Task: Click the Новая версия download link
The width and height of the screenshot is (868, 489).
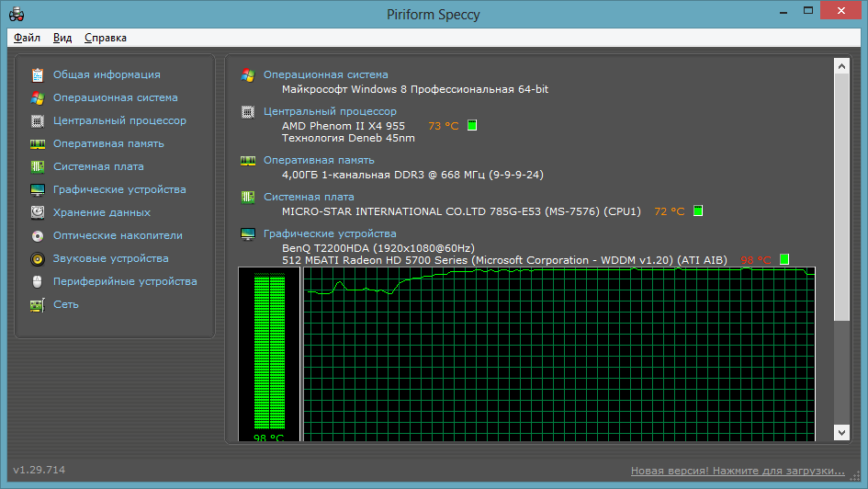Action: click(738, 471)
